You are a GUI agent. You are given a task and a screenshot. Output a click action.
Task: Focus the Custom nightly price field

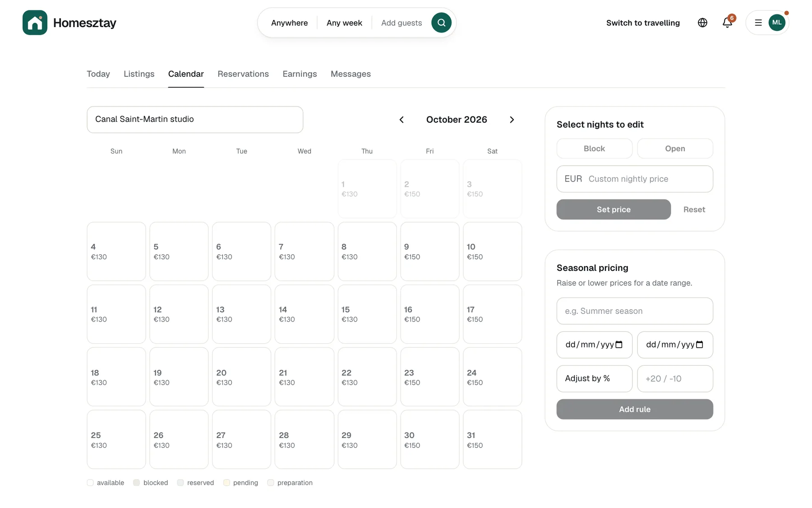tap(635, 179)
